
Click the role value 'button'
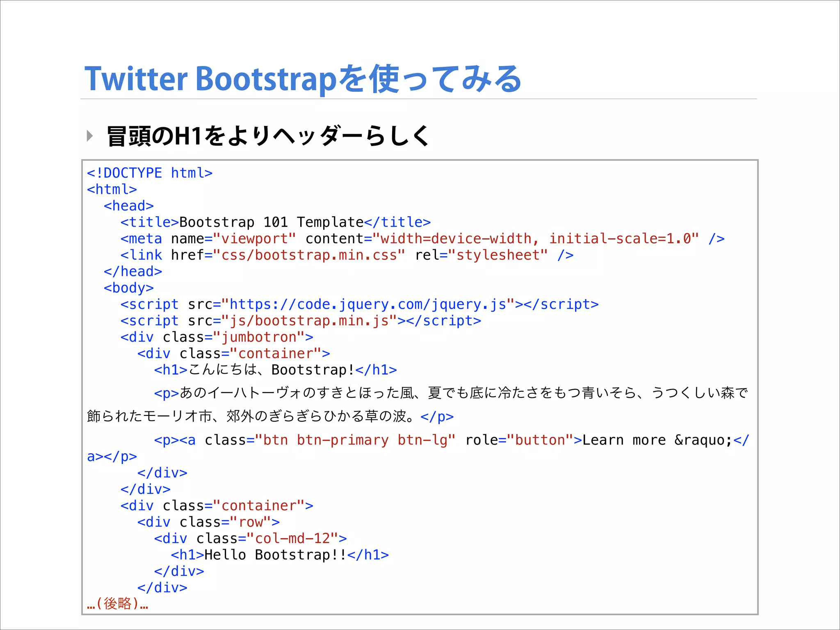[x=540, y=440]
